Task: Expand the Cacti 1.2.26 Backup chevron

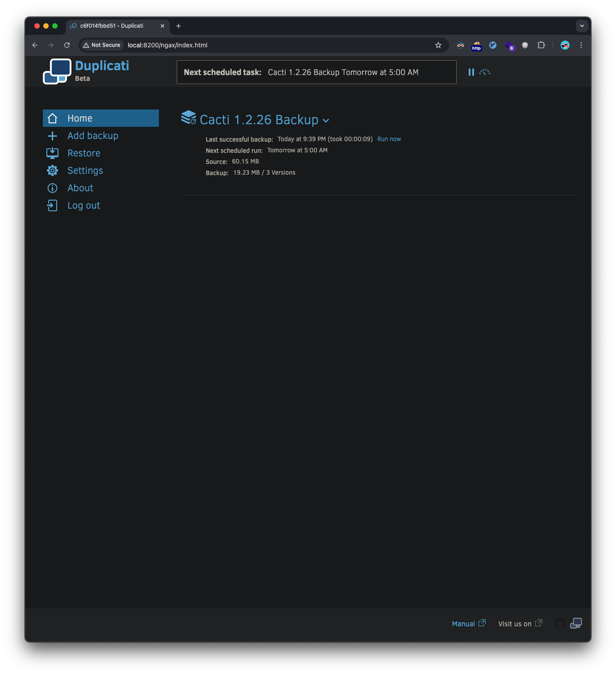Action: (x=326, y=121)
